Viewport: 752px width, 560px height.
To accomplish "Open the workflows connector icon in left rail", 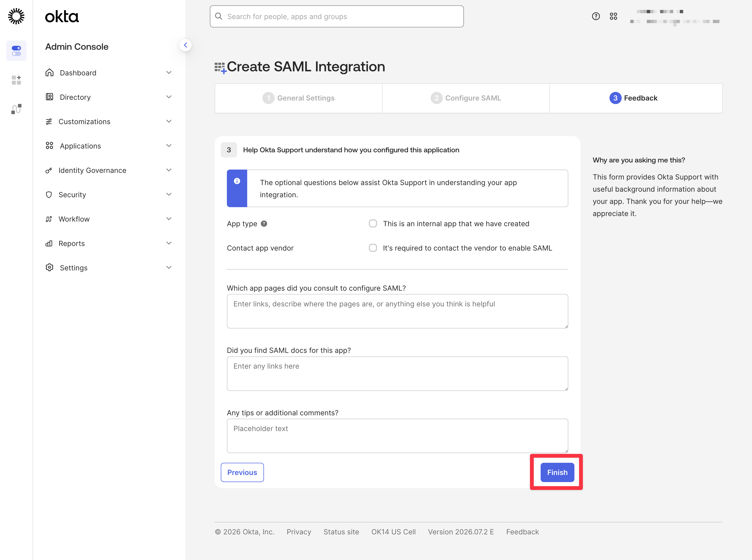I will (x=16, y=109).
